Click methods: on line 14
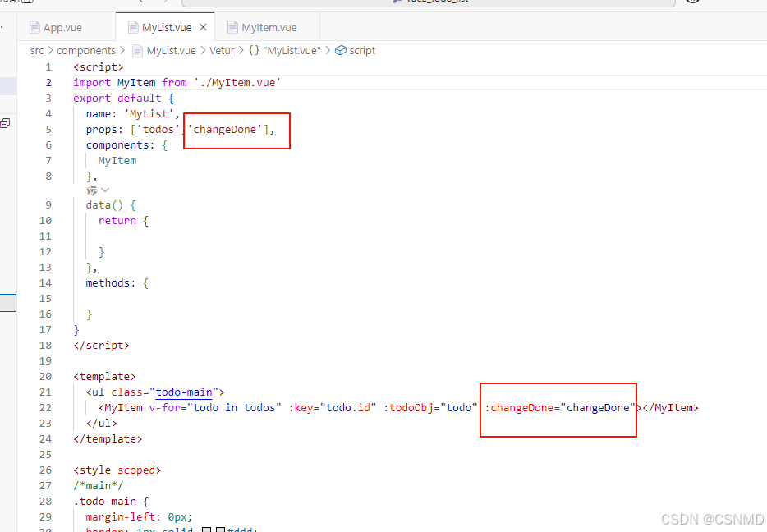 tap(111, 283)
